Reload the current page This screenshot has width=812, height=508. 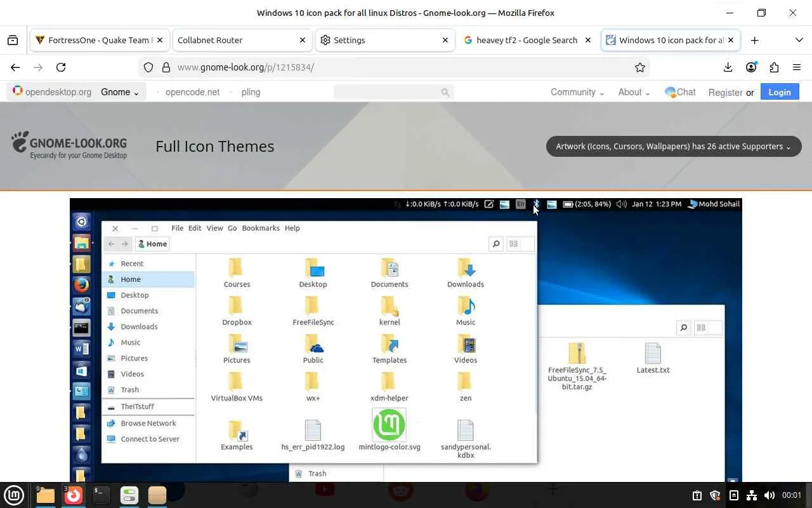coord(61,67)
